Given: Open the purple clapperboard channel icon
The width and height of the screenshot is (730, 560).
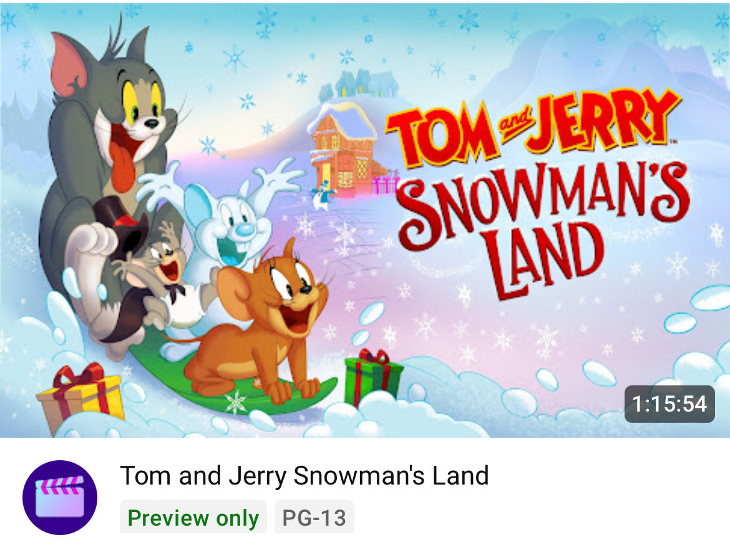Looking at the screenshot, I should click(x=60, y=497).
